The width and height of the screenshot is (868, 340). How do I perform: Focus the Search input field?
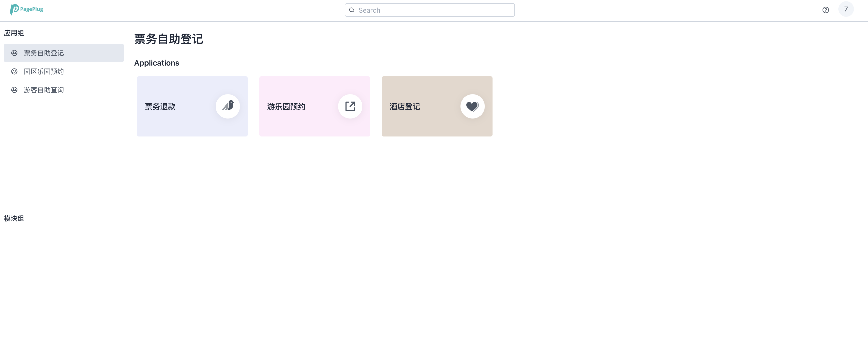pos(430,10)
